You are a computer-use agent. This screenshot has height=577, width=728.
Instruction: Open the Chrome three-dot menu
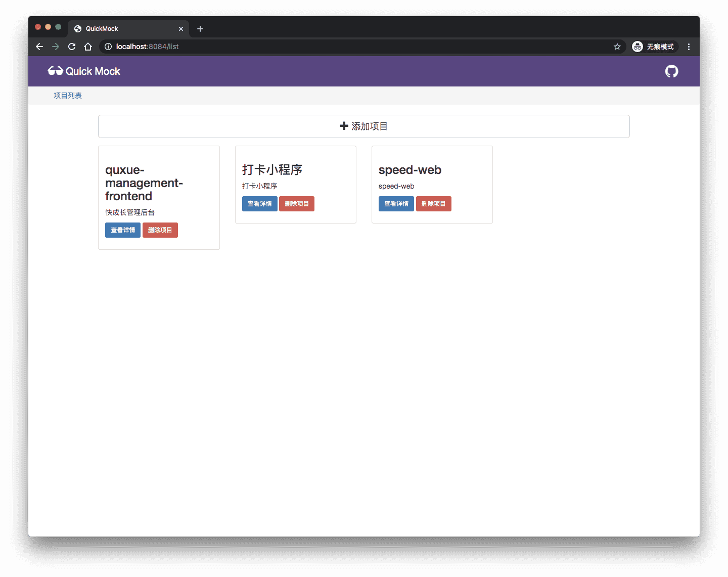[689, 47]
